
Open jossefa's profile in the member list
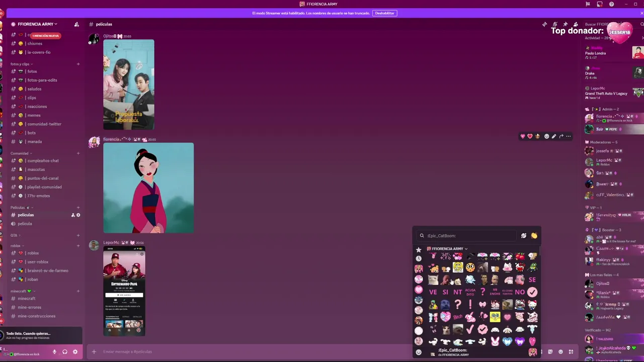(x=611, y=151)
